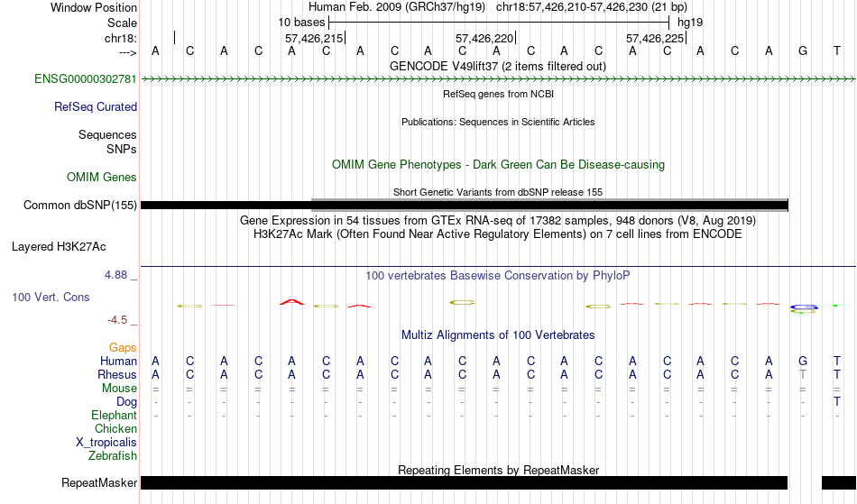Click the Zebrafish species label
The height and width of the screenshot is (504, 857).
[x=113, y=456]
